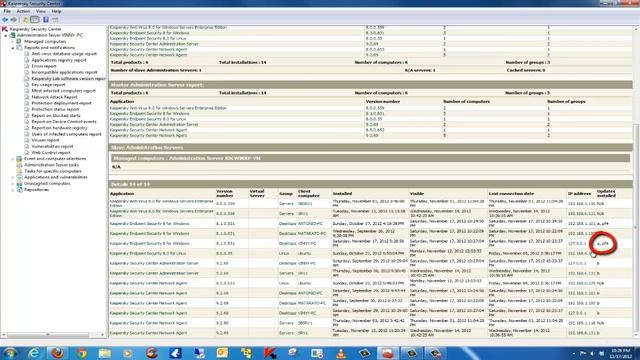Screen dimensions: 640x360
Task: Click the rightmost toolbar icon beside Help
Action: (x=55, y=20)
